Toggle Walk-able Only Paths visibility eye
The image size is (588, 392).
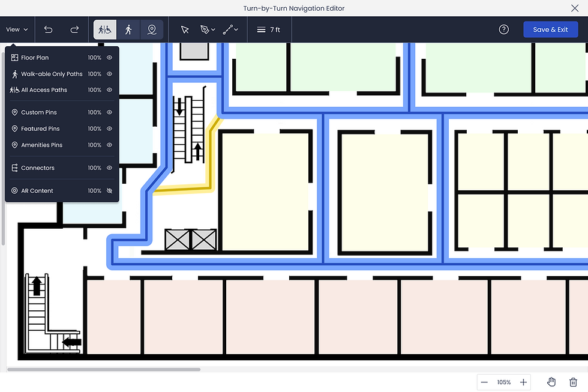[109, 74]
